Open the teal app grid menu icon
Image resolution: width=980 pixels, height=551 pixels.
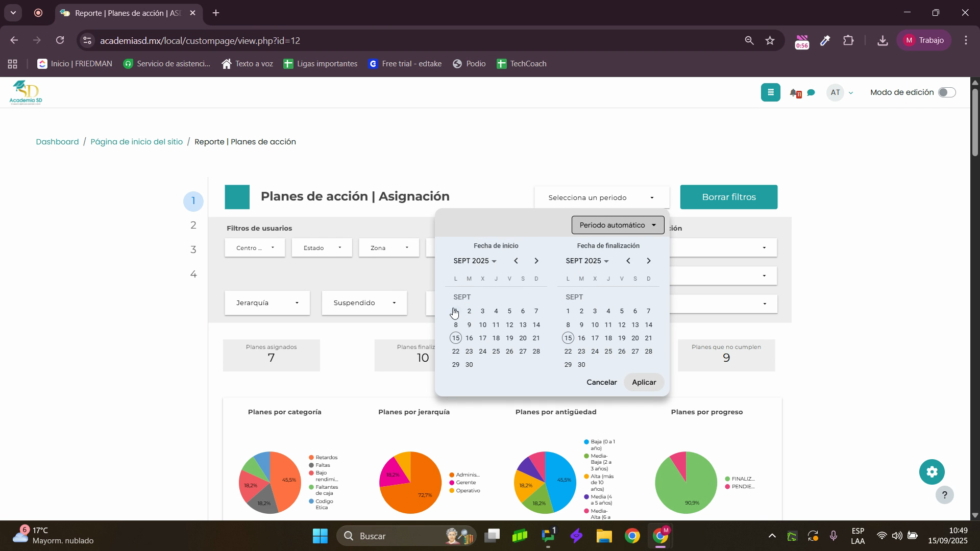(770, 92)
